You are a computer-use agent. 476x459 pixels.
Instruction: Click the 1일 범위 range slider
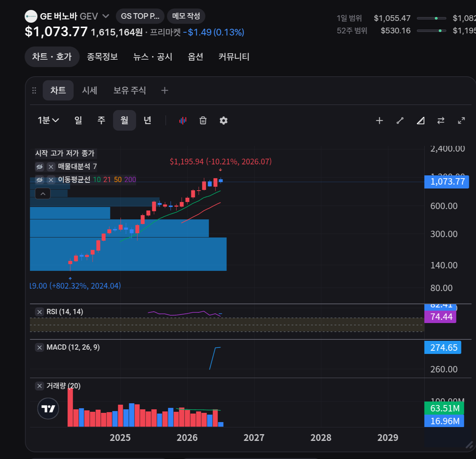coord(432,18)
